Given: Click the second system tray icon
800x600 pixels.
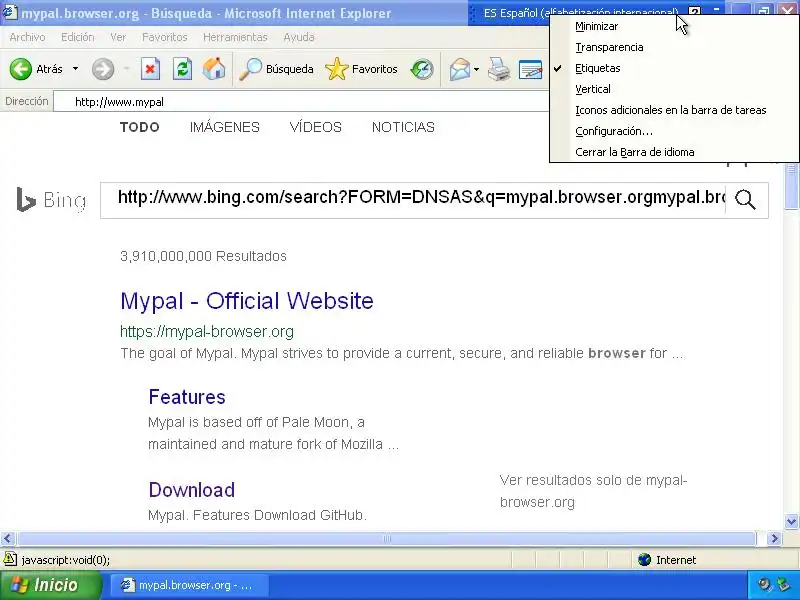Looking at the screenshot, I should click(x=783, y=585).
